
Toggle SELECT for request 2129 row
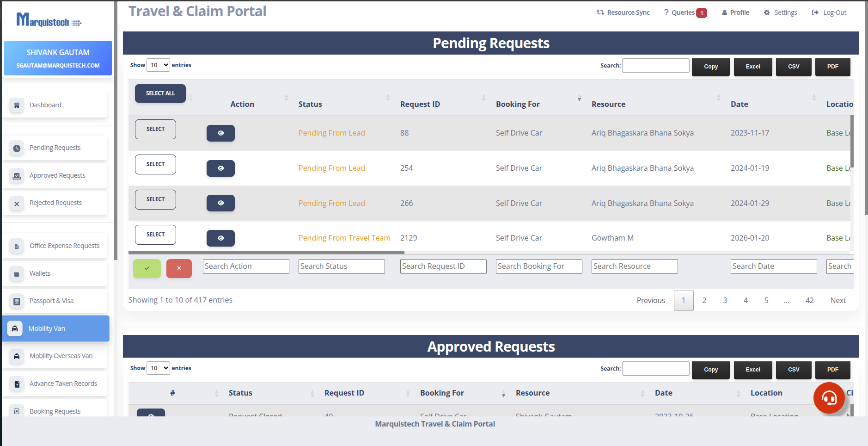(x=155, y=235)
